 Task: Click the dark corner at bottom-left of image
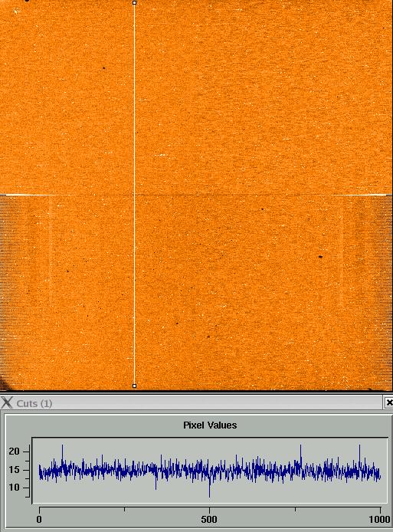(x=4, y=383)
